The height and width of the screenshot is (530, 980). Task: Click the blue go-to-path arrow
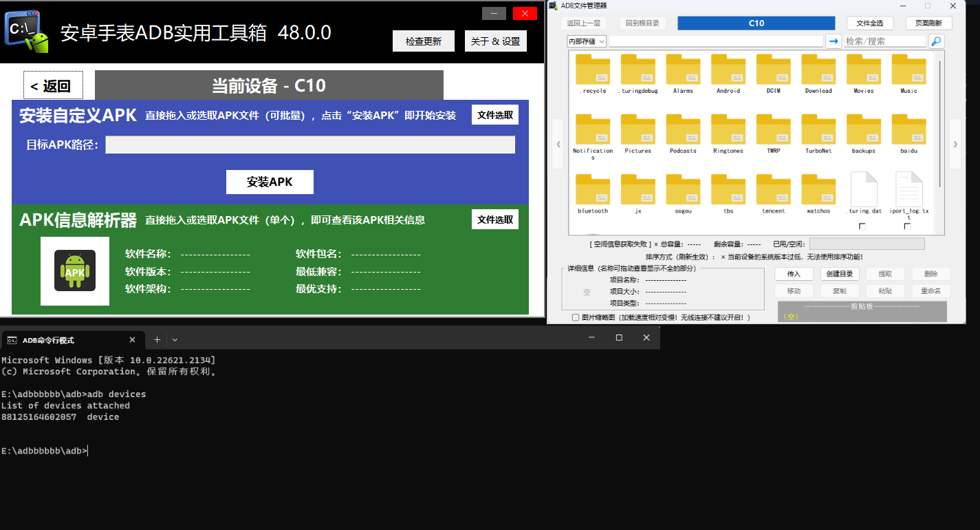pos(834,41)
